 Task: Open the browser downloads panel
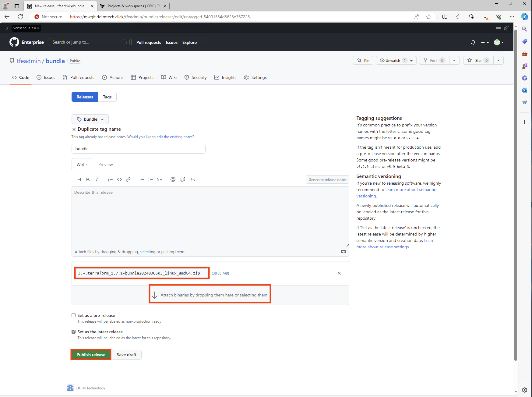(485, 17)
